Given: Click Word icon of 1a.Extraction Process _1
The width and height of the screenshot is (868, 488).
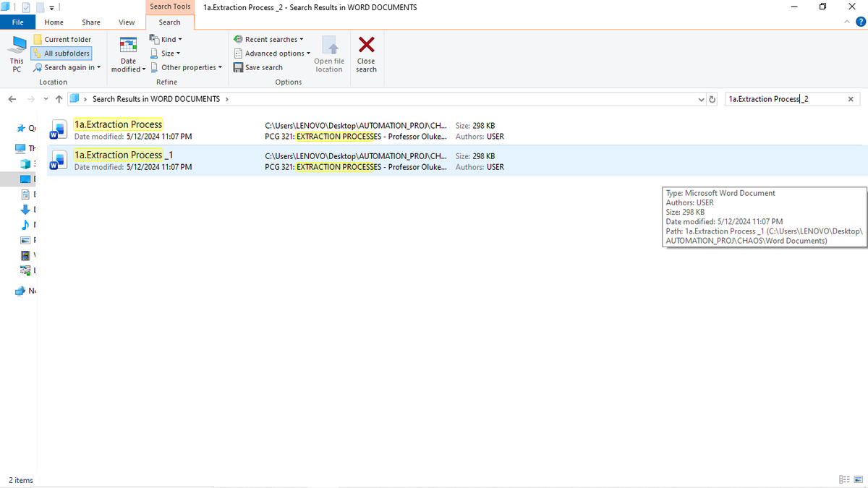Looking at the screenshot, I should tap(58, 160).
